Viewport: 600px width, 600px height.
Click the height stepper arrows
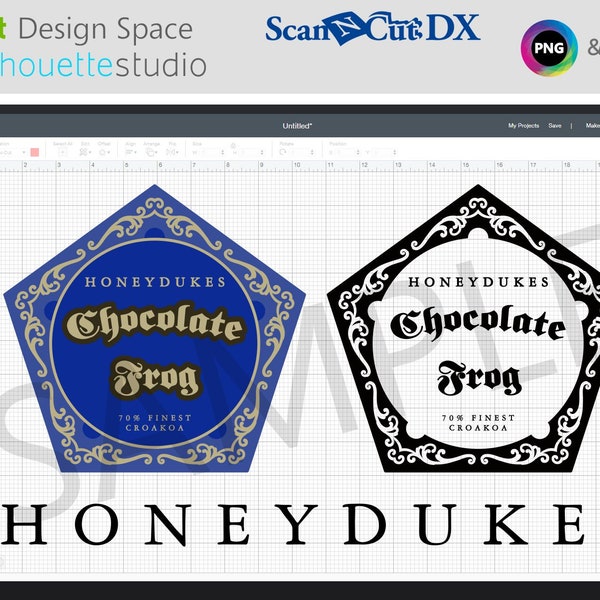pyautogui.click(x=262, y=152)
